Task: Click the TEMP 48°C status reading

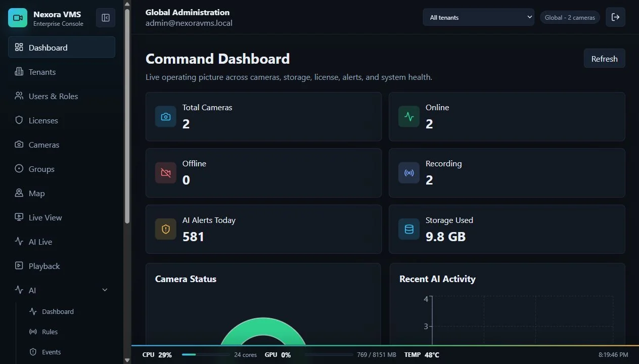Action: click(x=422, y=355)
